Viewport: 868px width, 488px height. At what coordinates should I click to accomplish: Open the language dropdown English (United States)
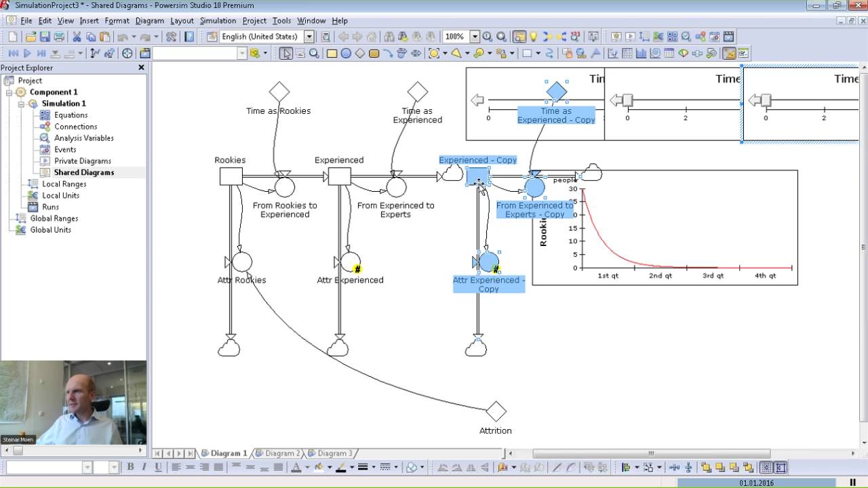tap(309, 37)
